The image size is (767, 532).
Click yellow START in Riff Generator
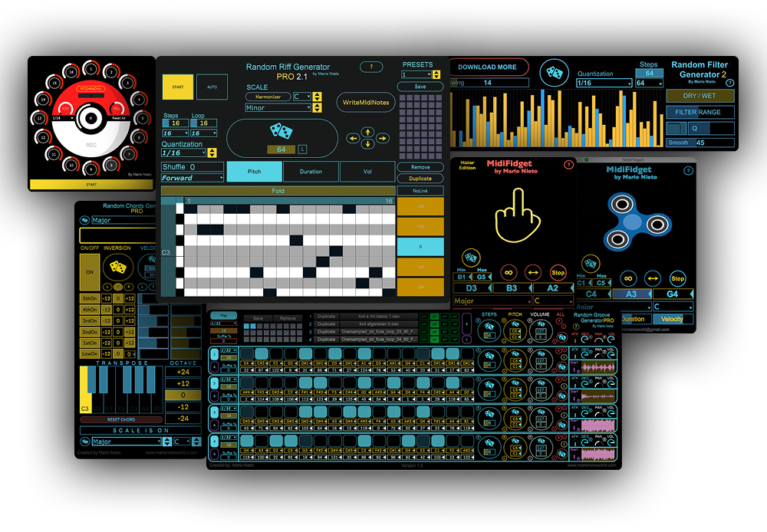click(178, 87)
